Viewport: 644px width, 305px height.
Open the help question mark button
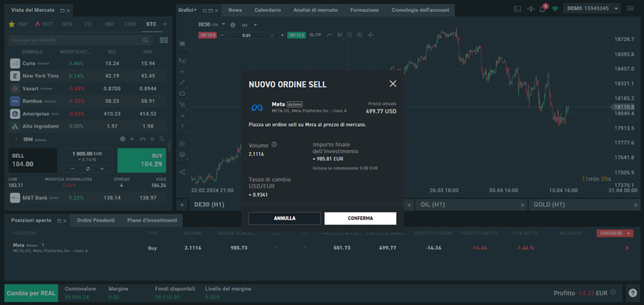point(632,293)
